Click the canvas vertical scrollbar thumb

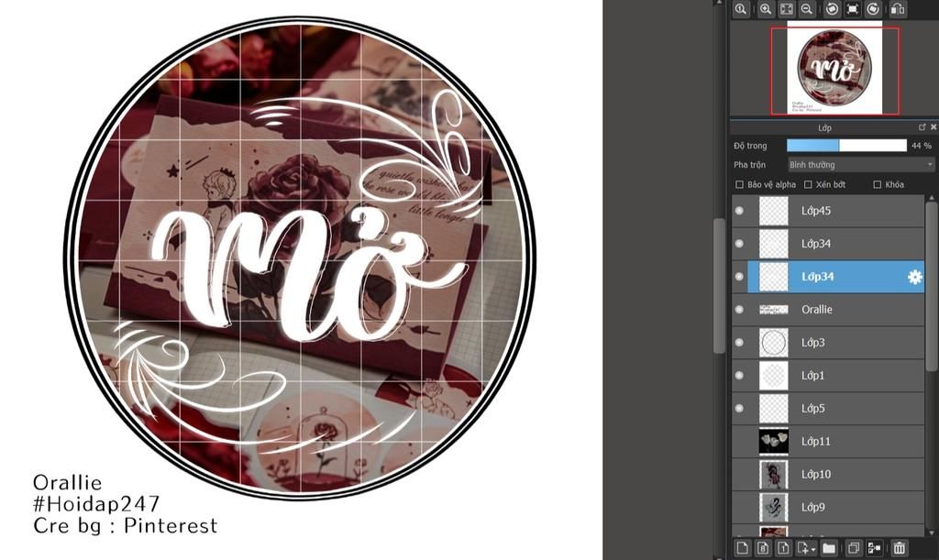pos(720,285)
